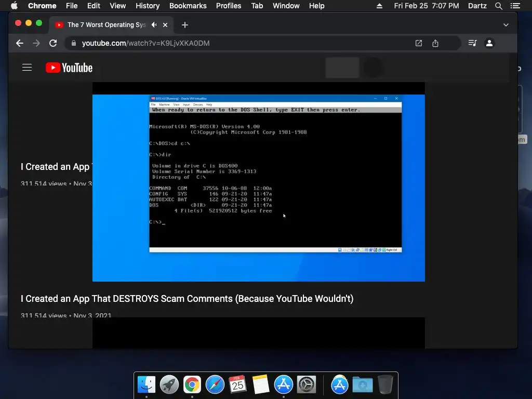The width and height of the screenshot is (532, 399).
Task: Open the Help menu
Action: [x=316, y=6]
